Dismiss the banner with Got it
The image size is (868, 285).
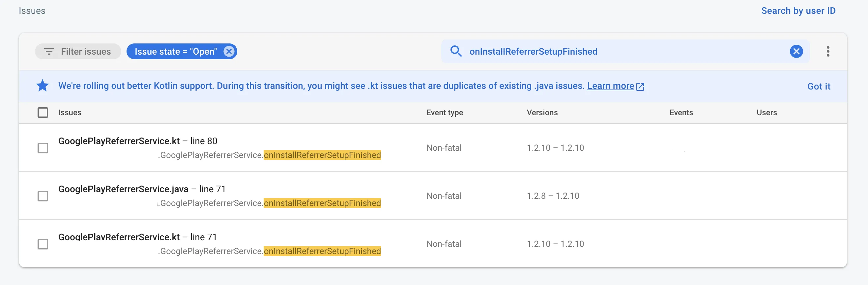pyautogui.click(x=819, y=87)
